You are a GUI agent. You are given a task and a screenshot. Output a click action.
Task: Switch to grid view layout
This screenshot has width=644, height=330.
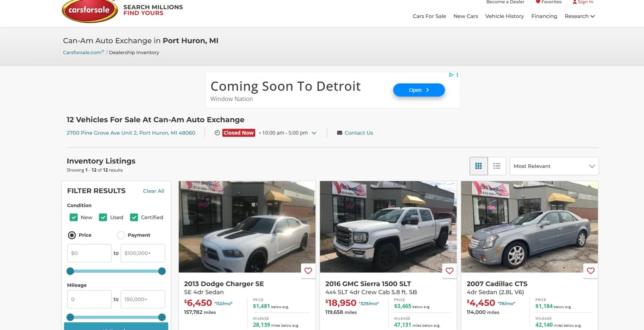pos(479,166)
